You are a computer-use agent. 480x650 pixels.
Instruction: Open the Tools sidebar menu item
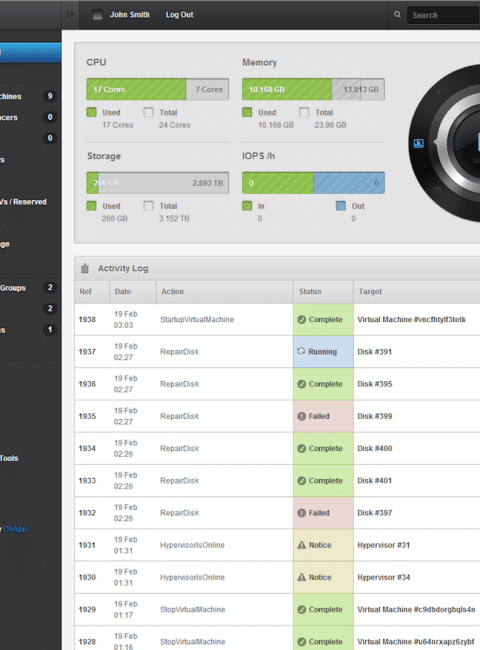[x=9, y=458]
